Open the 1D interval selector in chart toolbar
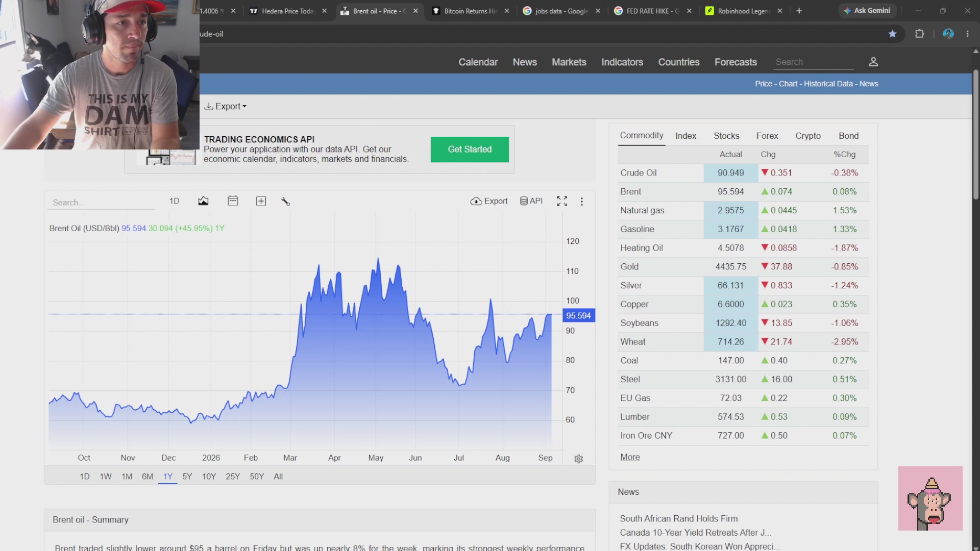This screenshot has width=980, height=551. click(174, 201)
